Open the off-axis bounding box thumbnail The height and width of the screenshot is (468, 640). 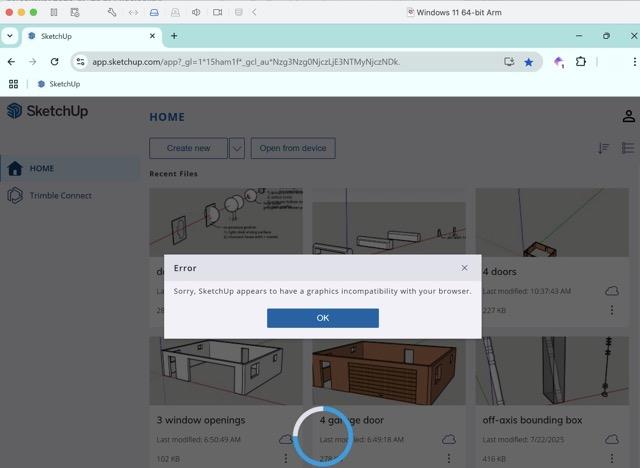tap(552, 370)
